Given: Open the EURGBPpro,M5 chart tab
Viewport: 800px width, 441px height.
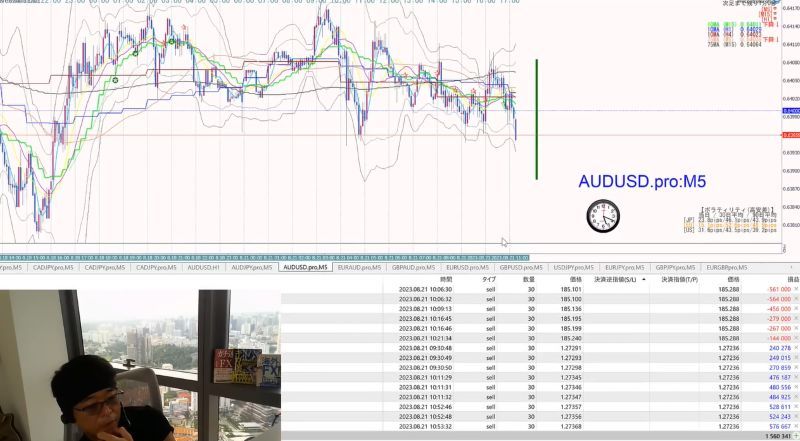Looking at the screenshot, I should pos(727,267).
